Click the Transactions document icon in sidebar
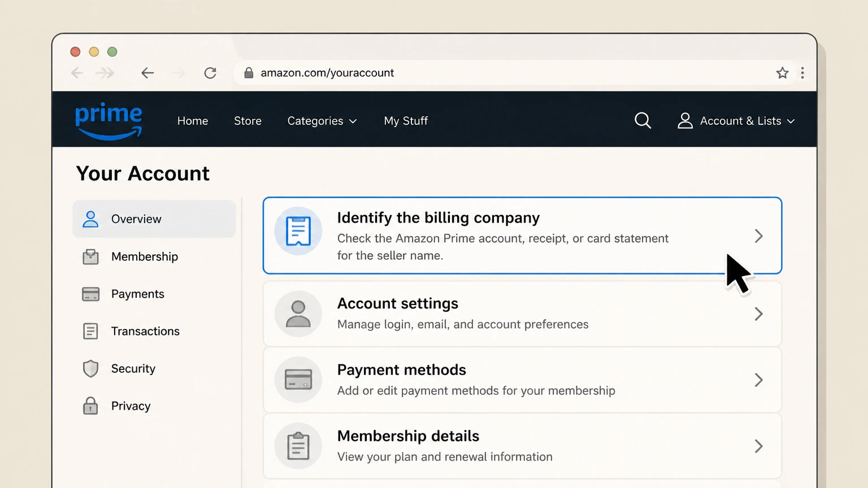The width and height of the screenshot is (868, 488). [x=90, y=331]
